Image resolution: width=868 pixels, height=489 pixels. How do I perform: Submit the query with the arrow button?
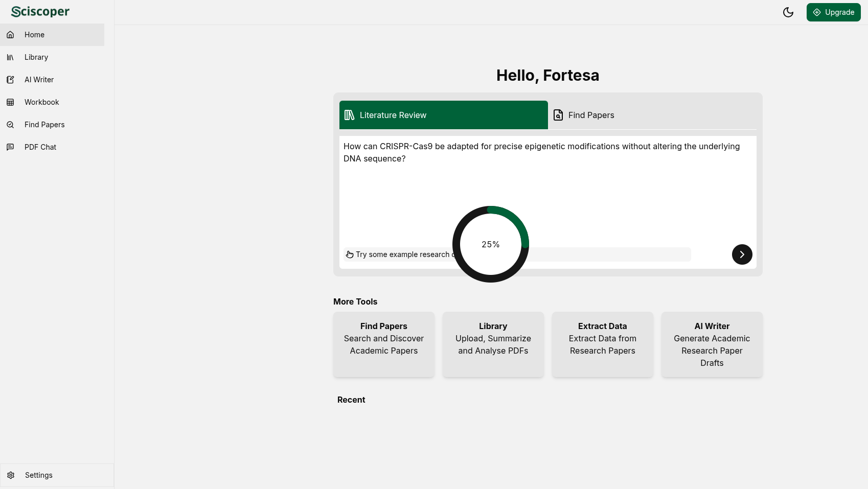742,254
